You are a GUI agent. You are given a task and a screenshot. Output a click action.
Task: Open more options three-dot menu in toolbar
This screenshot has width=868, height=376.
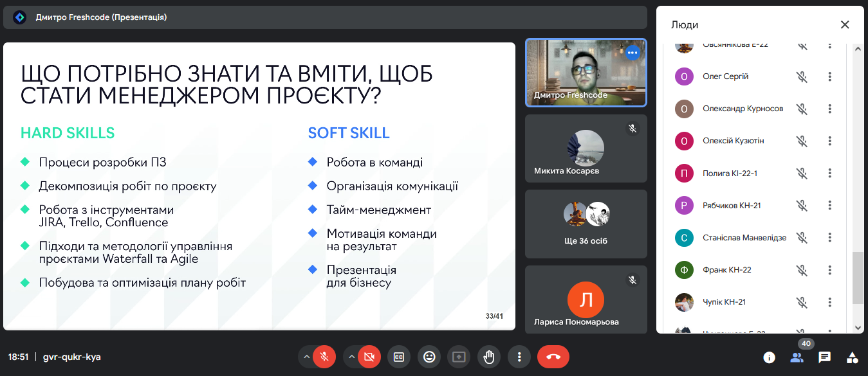(519, 357)
